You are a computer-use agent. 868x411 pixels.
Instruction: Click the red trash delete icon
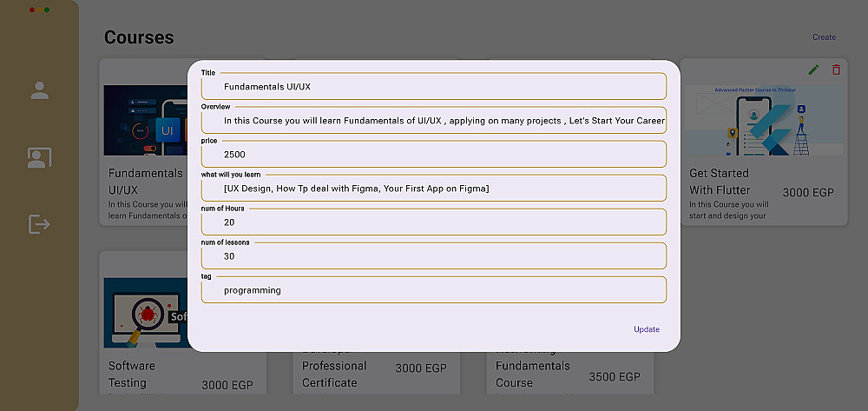pyautogui.click(x=836, y=70)
